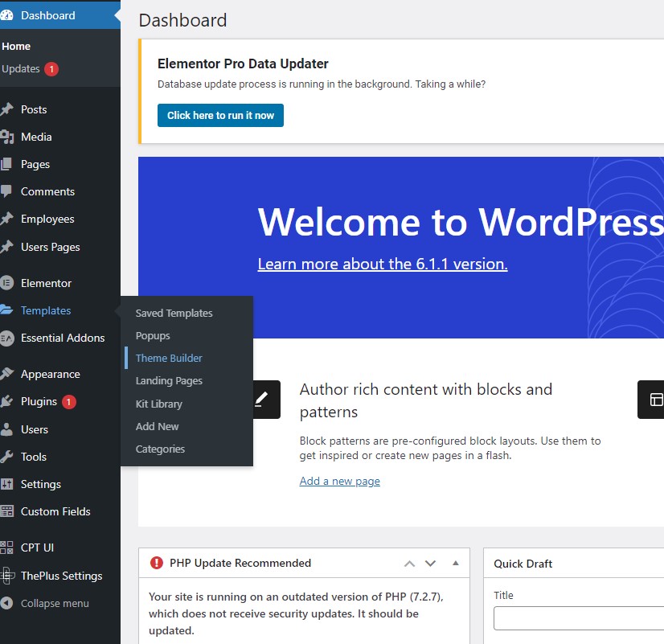The height and width of the screenshot is (644, 664).
Task: Click the Users Pages pin icon
Action: click(6, 247)
